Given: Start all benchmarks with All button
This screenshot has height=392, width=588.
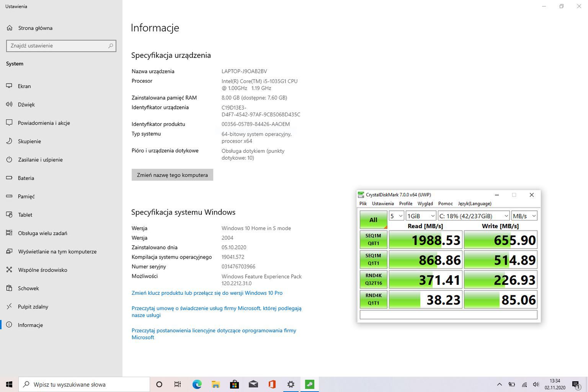Looking at the screenshot, I should pos(373,220).
